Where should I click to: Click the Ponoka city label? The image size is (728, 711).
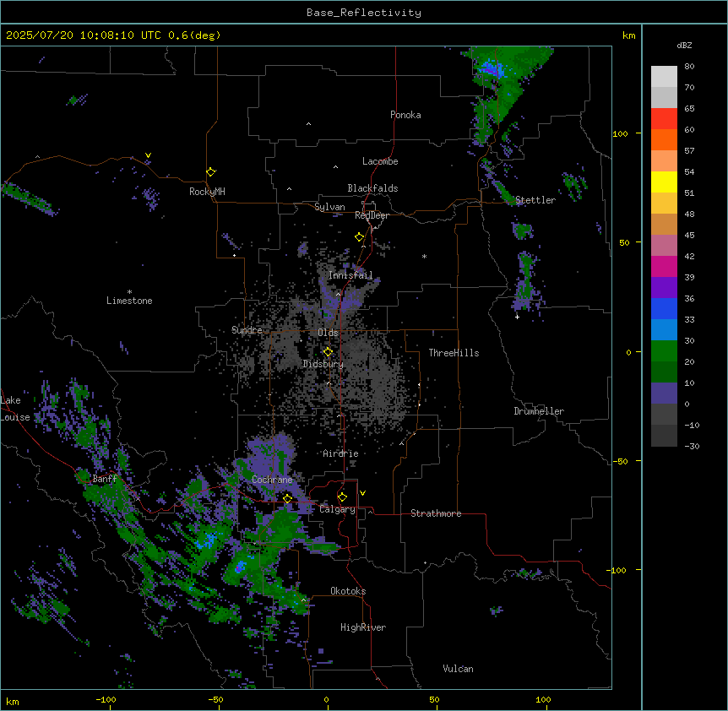(x=405, y=115)
